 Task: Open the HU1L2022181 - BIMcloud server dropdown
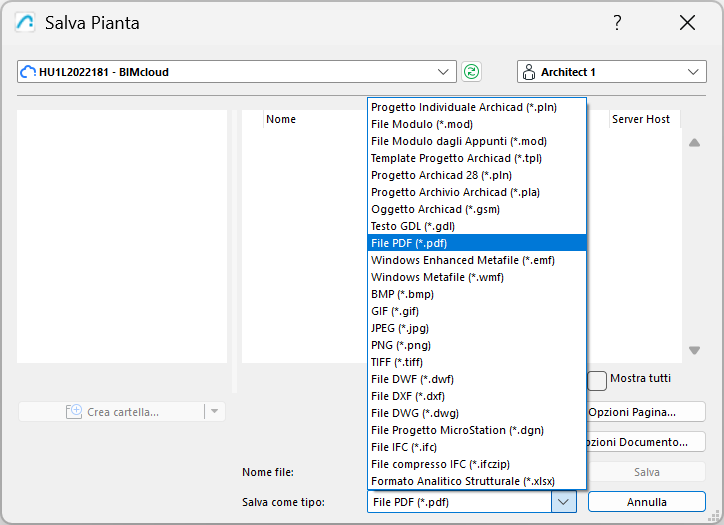pos(237,72)
